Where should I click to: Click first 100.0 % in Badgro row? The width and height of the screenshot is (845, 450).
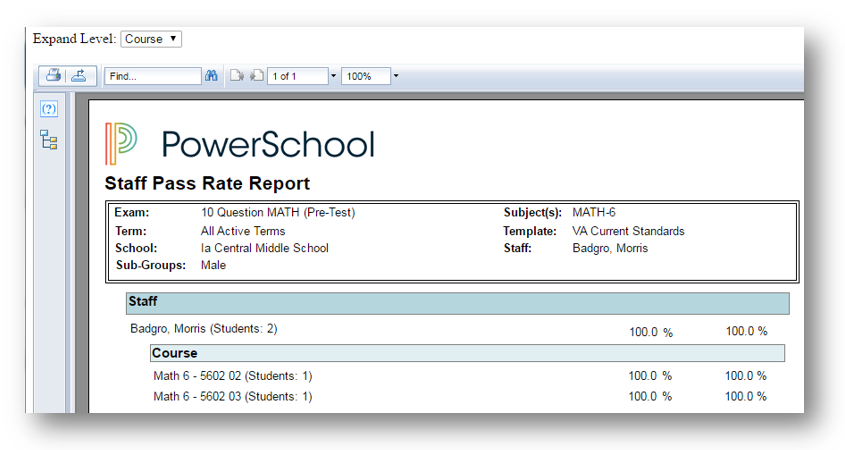651,332
